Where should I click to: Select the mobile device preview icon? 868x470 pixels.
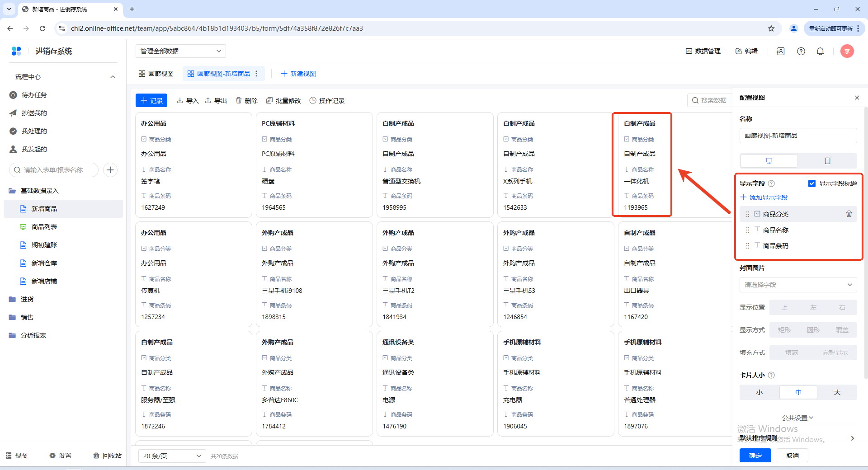pos(827,161)
